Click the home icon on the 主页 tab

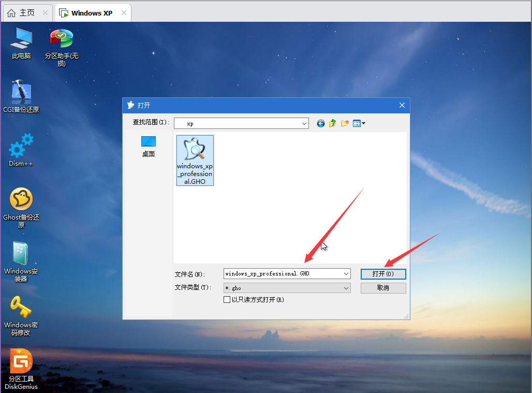(x=11, y=13)
